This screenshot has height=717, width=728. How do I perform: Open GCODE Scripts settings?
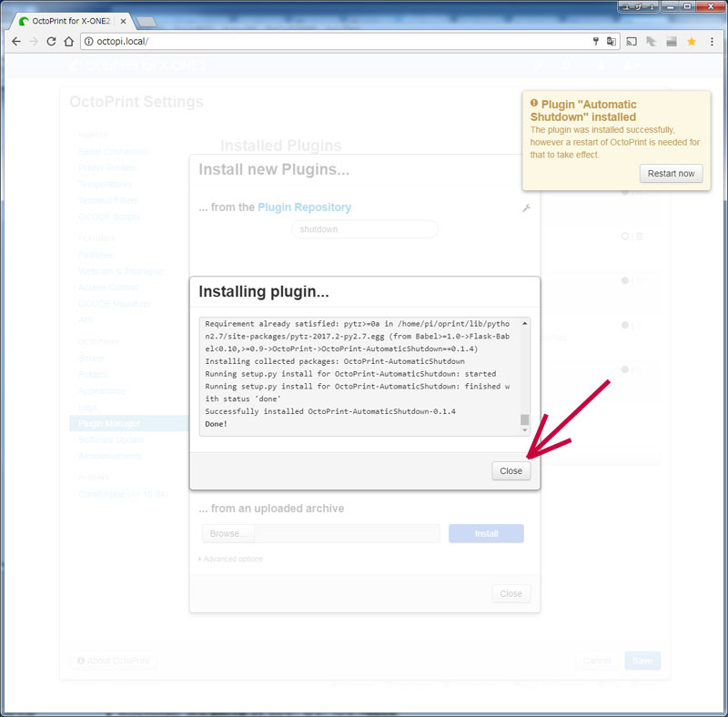[108, 217]
